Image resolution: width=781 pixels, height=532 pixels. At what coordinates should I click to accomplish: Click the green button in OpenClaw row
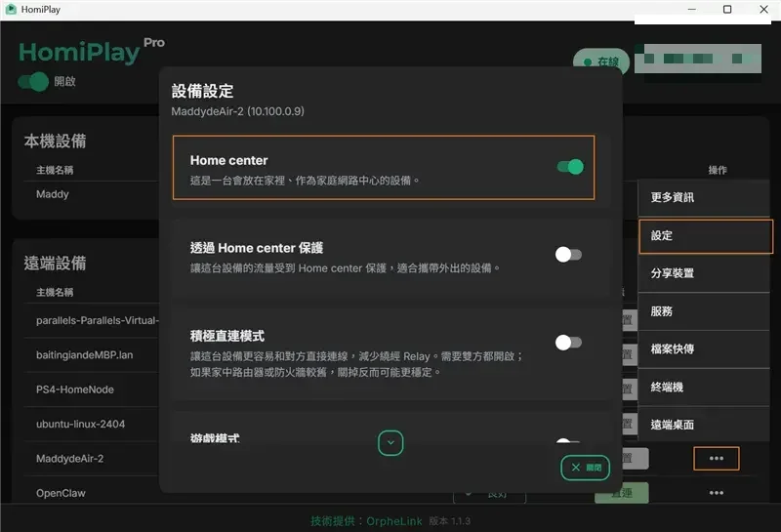tap(621, 493)
